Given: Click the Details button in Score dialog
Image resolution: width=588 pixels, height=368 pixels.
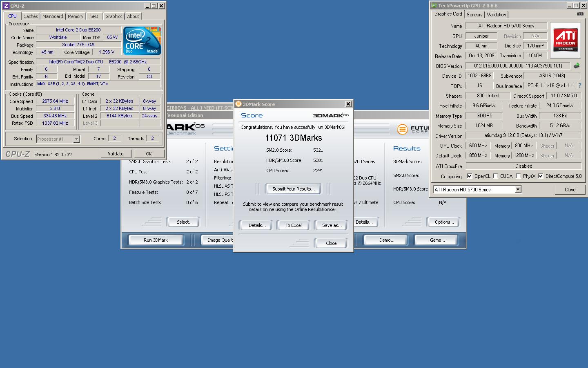Looking at the screenshot, I should point(257,225).
